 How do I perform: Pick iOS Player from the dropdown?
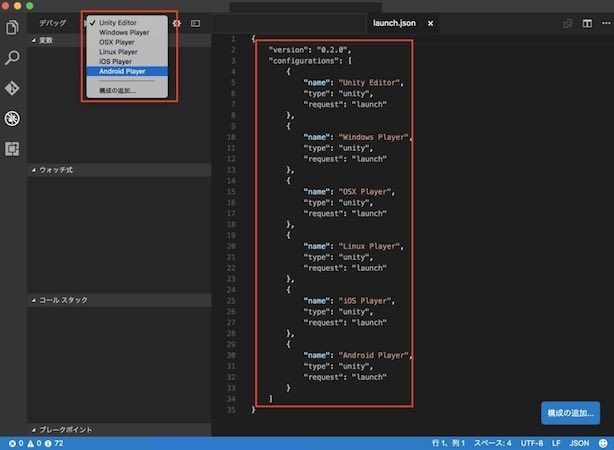[127, 61]
